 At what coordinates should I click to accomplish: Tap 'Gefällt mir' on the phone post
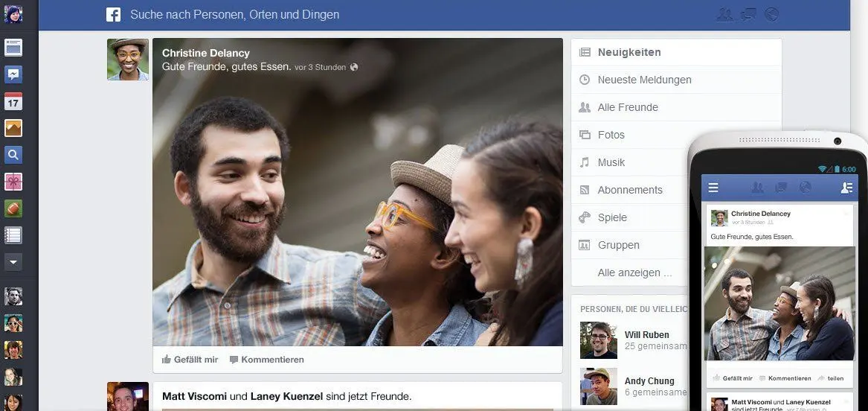click(x=733, y=378)
